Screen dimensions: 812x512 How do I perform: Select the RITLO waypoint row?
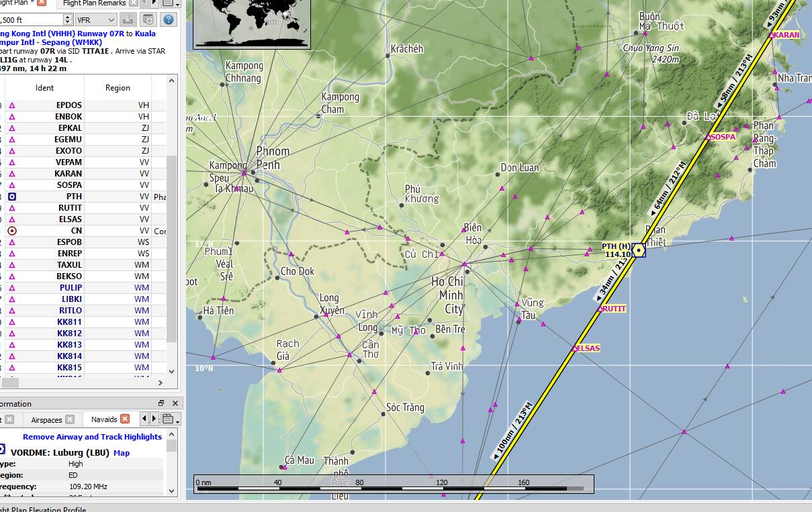83,311
